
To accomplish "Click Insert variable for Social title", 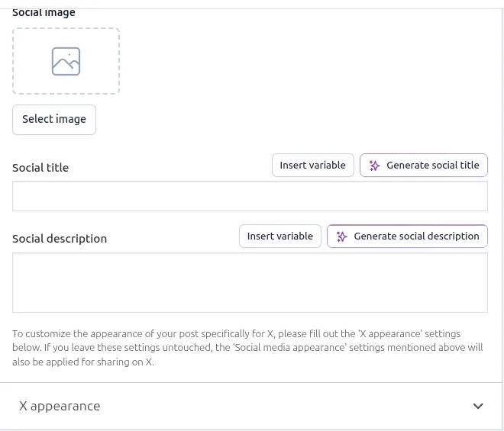I will coord(313,165).
